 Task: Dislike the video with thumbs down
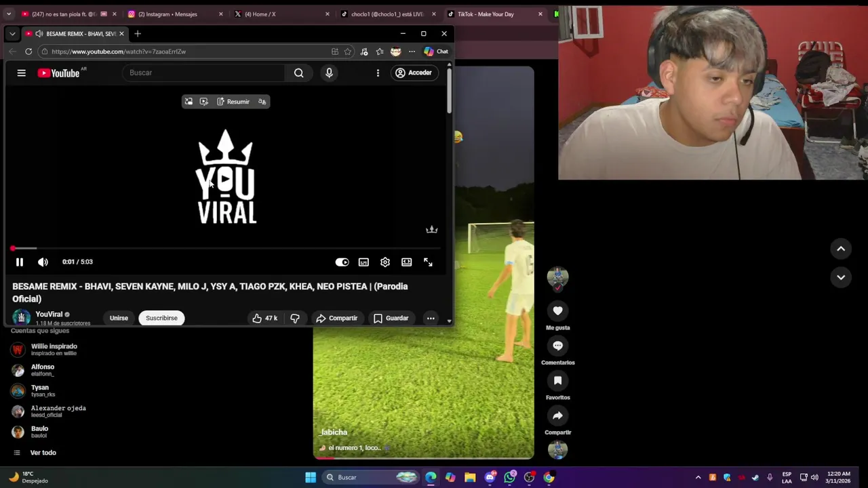(x=295, y=318)
